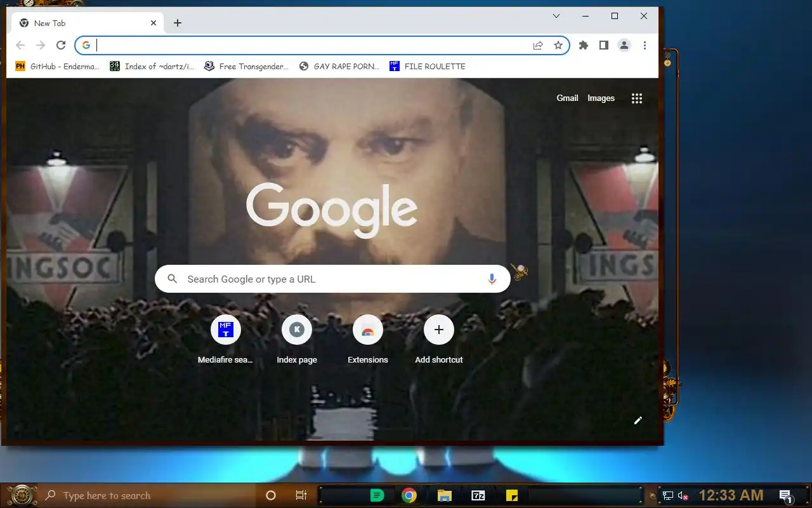Click the magnifier icon in Google search box

click(172, 279)
